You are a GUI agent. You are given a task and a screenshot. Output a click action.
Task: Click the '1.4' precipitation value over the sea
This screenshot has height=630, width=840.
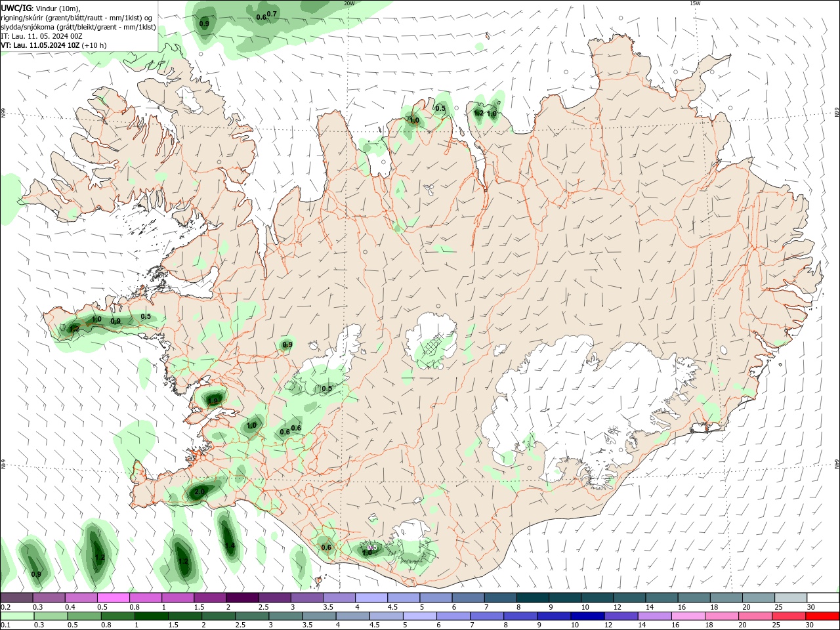coord(230,546)
